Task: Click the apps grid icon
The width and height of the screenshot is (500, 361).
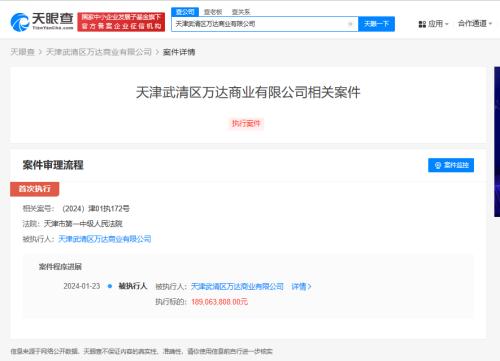Action: click(x=422, y=24)
